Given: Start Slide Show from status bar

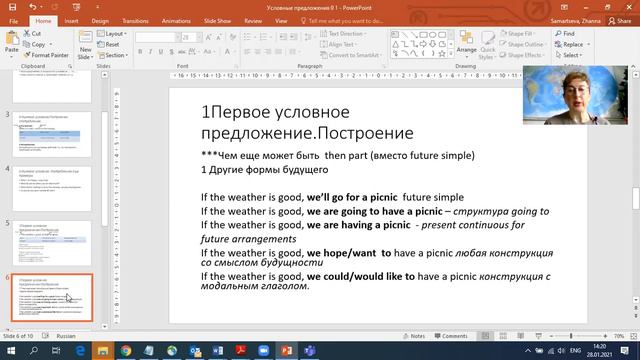Looking at the screenshot, I should tap(538, 336).
